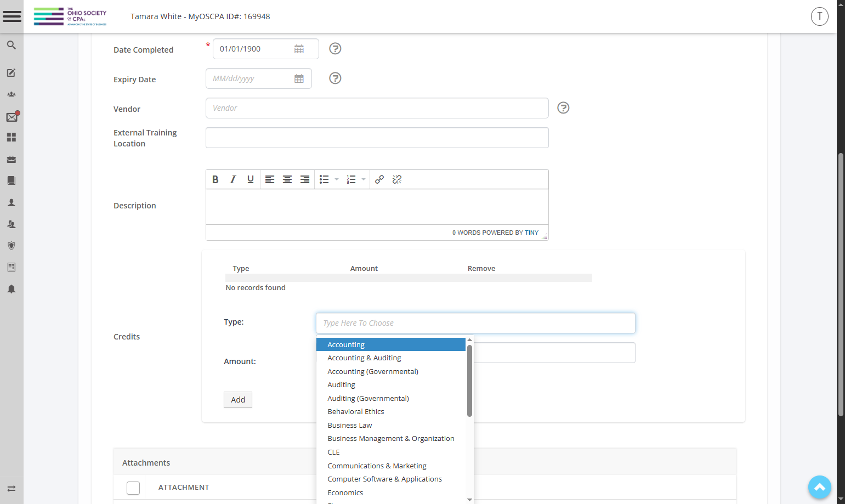Pick Behavioral Ethics from the dropdown list

(x=391, y=412)
